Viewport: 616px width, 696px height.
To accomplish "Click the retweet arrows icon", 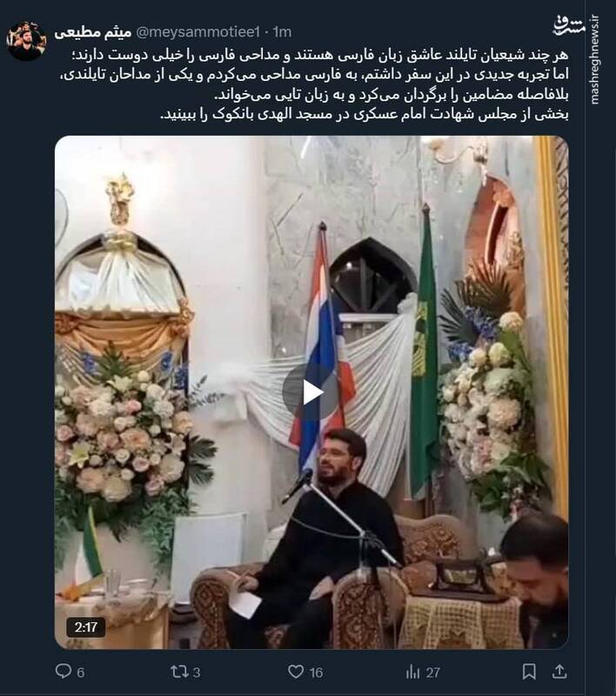I will coord(179,671).
